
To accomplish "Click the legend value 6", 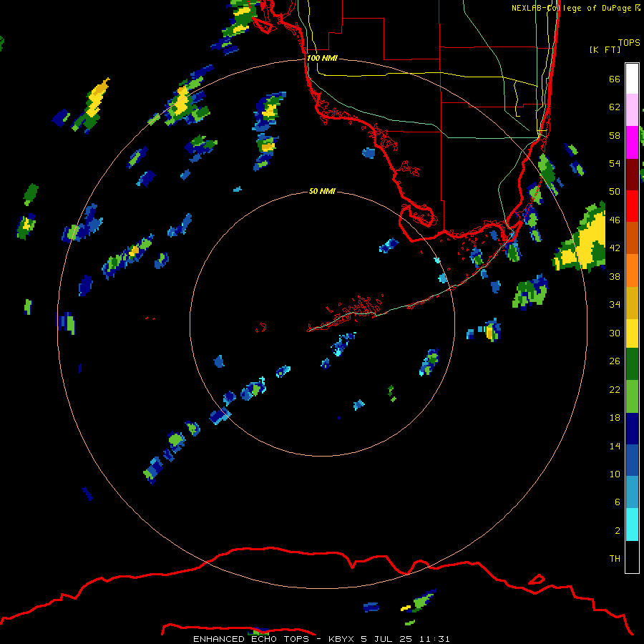I will 617,502.
